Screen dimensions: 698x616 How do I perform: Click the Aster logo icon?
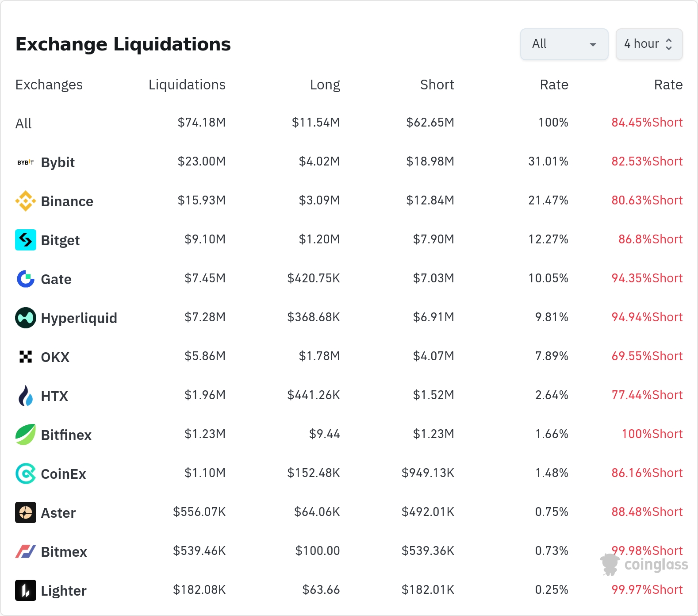pyautogui.click(x=26, y=512)
